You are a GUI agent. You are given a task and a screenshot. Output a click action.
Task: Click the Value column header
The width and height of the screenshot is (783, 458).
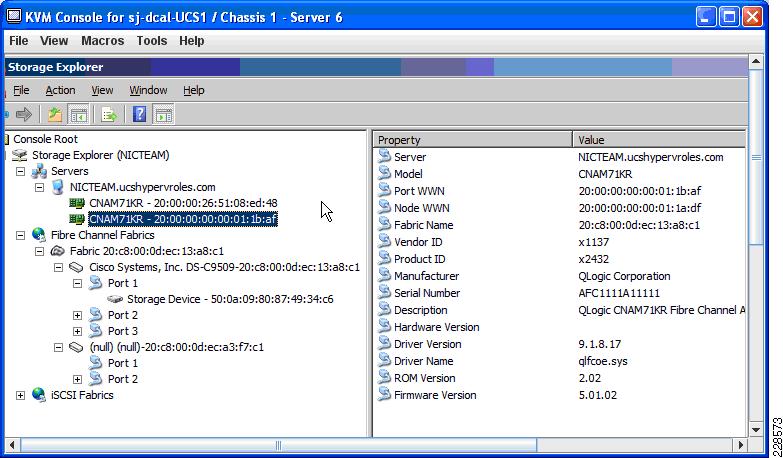[x=659, y=140]
